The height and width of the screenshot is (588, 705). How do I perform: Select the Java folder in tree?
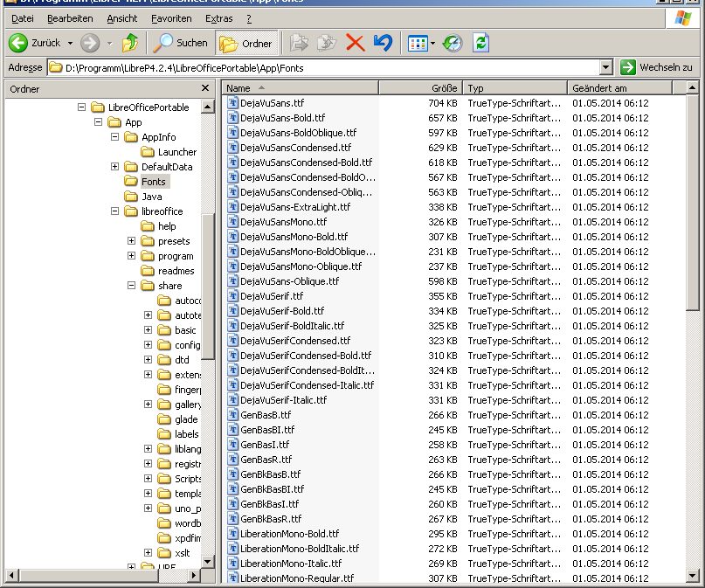(152, 197)
